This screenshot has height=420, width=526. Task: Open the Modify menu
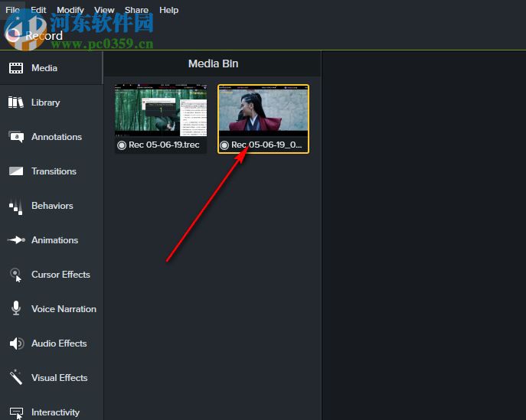(x=70, y=11)
